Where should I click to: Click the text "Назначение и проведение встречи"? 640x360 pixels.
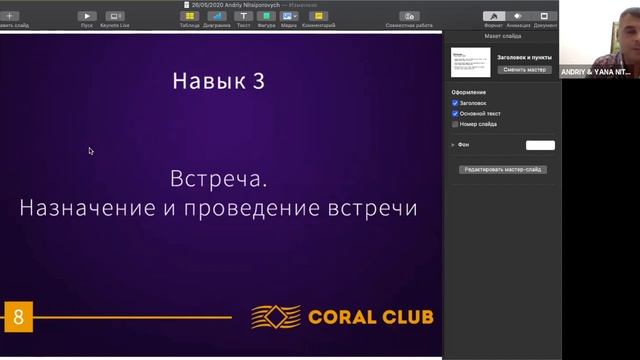coord(218,208)
